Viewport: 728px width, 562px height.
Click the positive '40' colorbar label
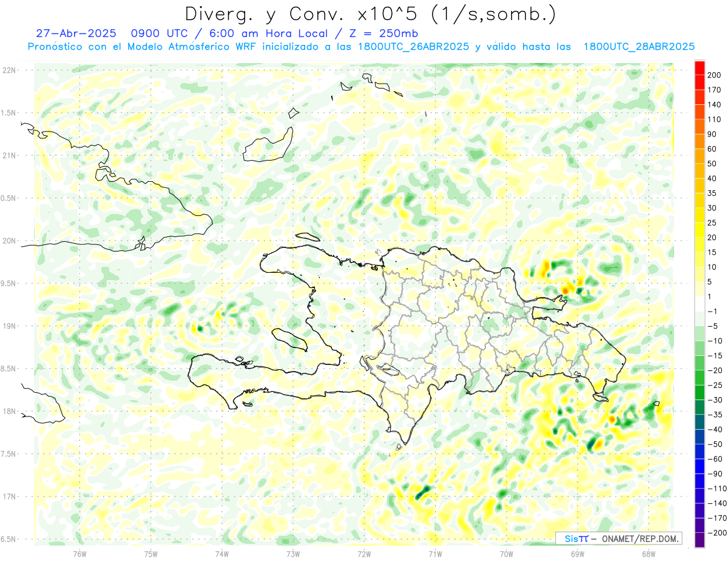click(x=712, y=179)
